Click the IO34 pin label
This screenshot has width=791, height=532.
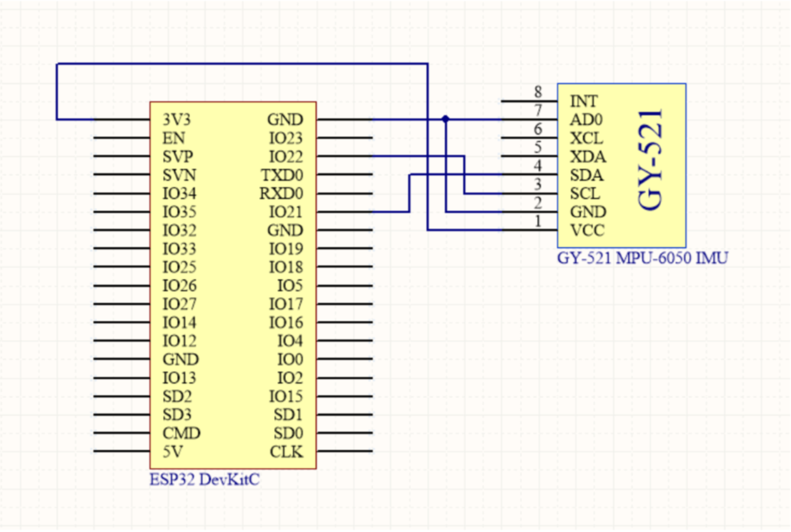(179, 194)
